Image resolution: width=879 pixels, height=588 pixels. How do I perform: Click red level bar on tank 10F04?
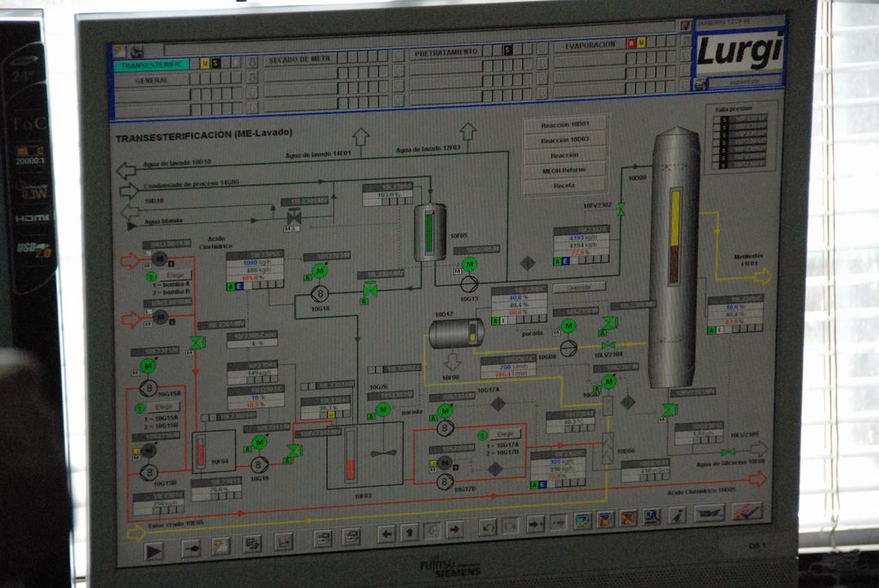coord(200,453)
